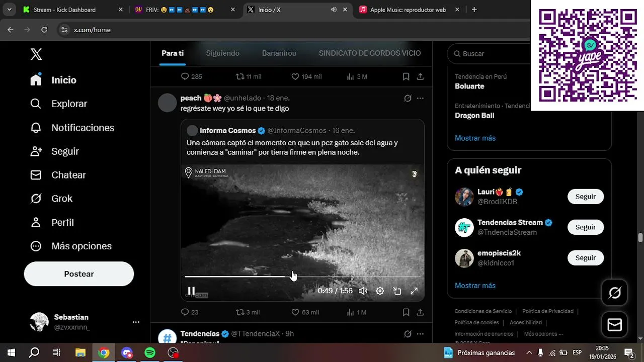Switch to SINDICATO DE GORDOS VICIO tab

[370, 53]
